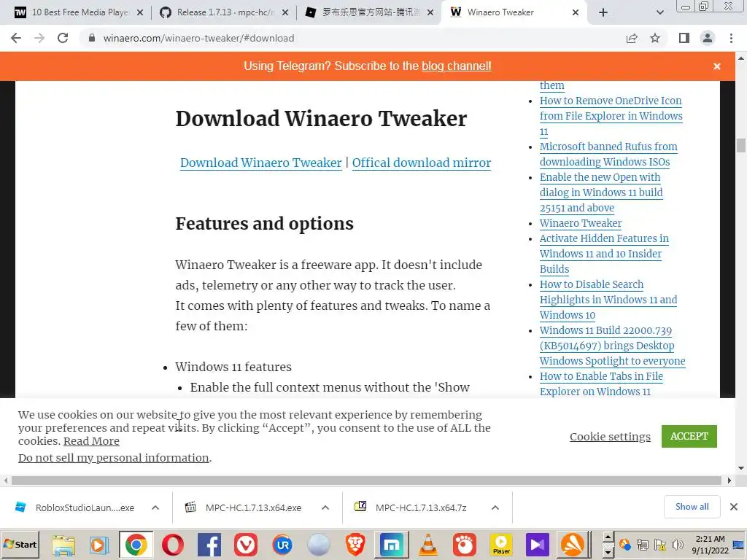Open the Windows Start menu
The height and width of the screenshot is (560, 747).
pyautogui.click(x=20, y=545)
